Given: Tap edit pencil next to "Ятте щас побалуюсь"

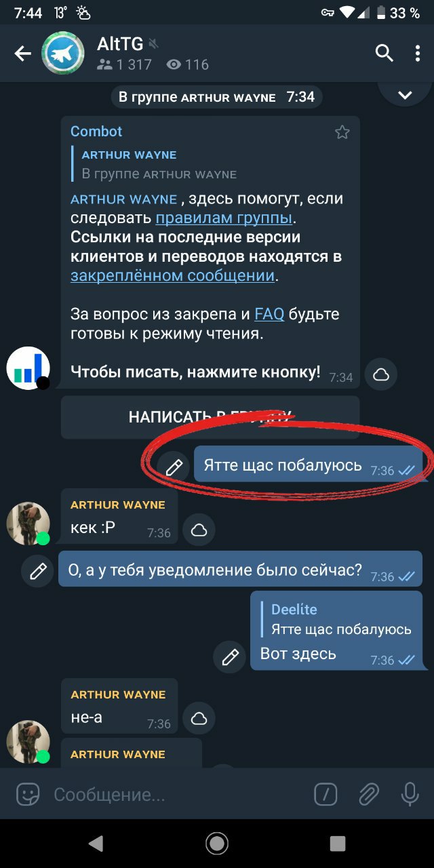Looking at the screenshot, I should click(x=174, y=467).
